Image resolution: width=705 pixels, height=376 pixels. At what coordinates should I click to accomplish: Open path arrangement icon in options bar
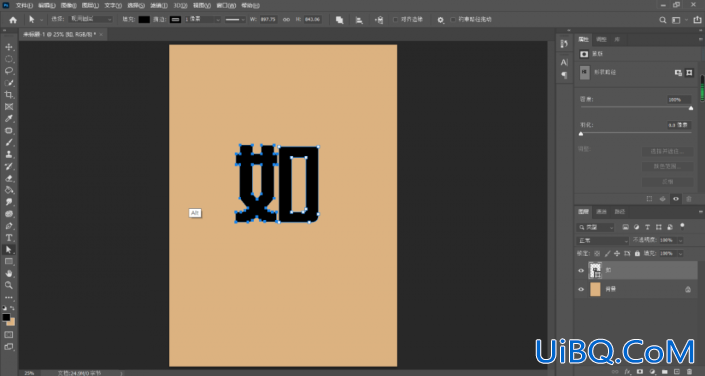click(379, 20)
